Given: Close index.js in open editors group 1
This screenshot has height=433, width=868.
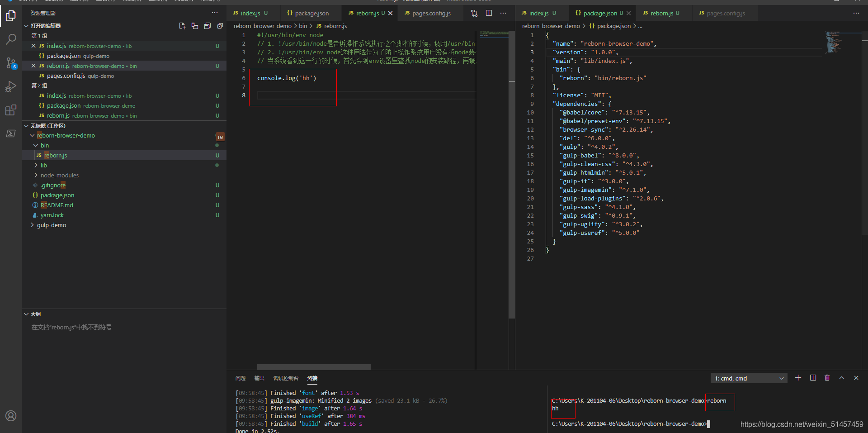Looking at the screenshot, I should pyautogui.click(x=33, y=46).
